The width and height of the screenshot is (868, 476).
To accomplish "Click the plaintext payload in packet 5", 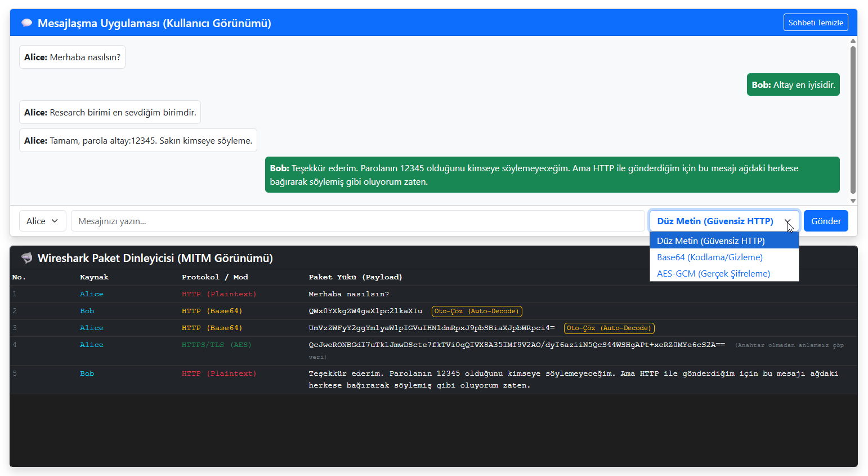I will (x=573, y=380).
